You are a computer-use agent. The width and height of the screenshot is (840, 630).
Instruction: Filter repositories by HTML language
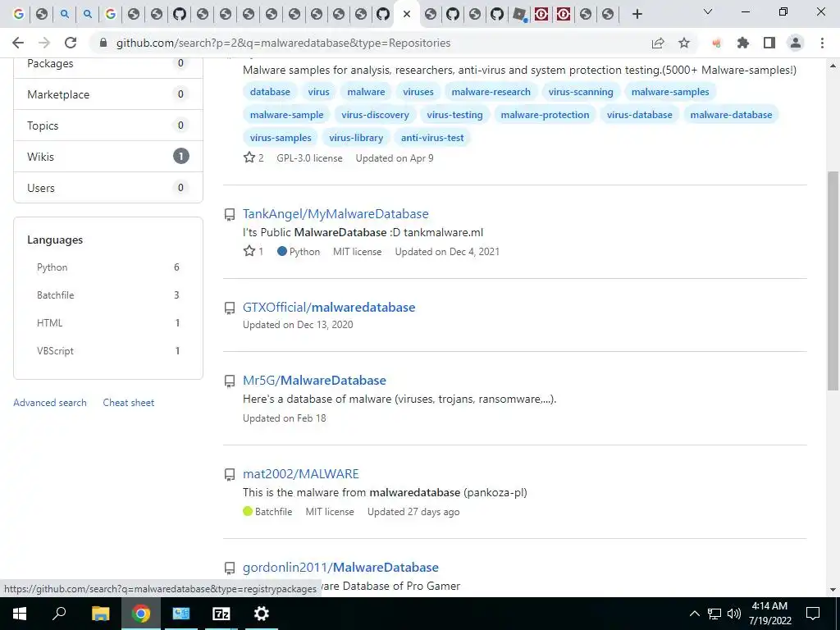tap(108, 323)
